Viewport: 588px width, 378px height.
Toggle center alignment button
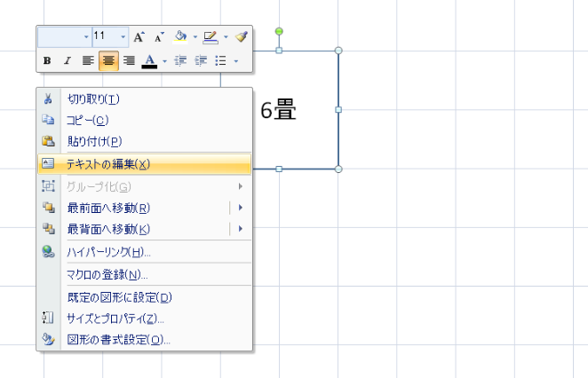(x=108, y=60)
